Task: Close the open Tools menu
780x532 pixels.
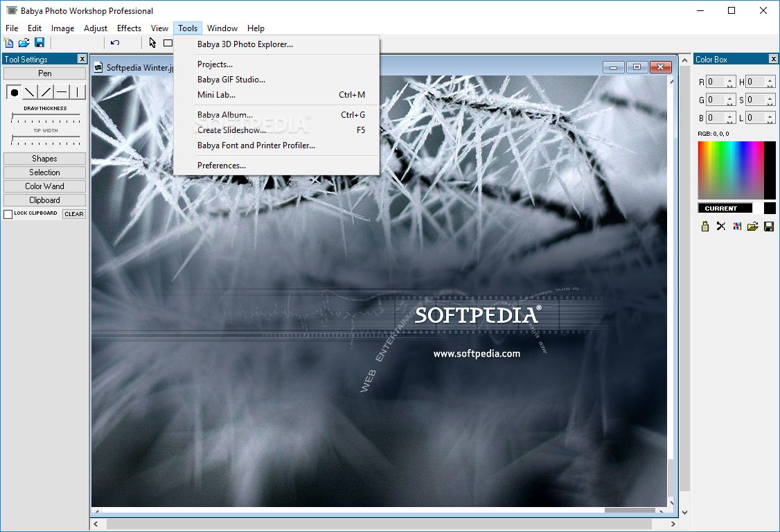Action: [188, 28]
